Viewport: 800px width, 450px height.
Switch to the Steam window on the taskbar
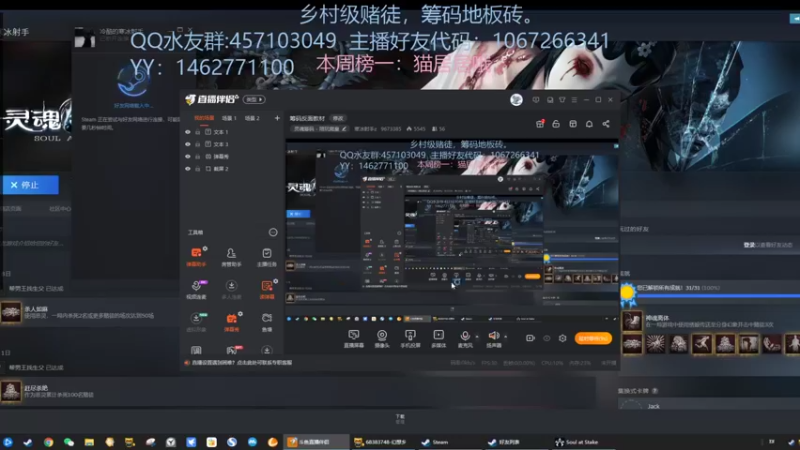point(449,442)
